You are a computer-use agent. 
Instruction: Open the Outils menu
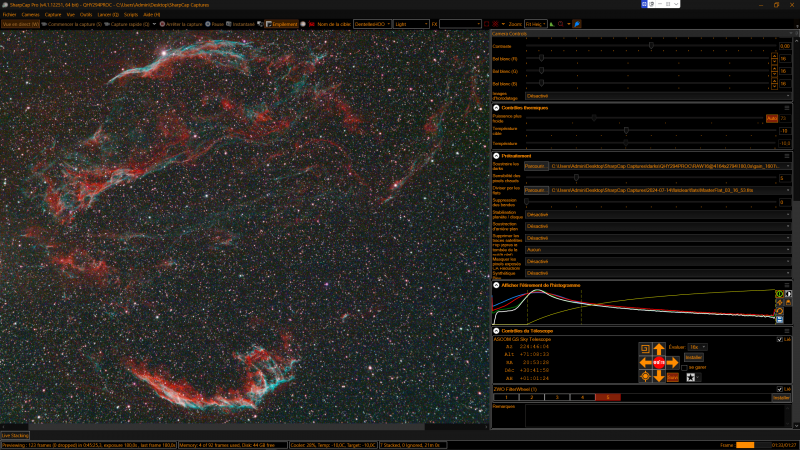point(86,15)
